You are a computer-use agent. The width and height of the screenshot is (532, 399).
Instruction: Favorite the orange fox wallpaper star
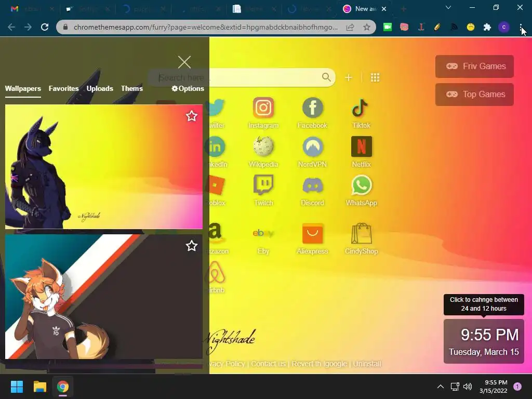point(192,246)
